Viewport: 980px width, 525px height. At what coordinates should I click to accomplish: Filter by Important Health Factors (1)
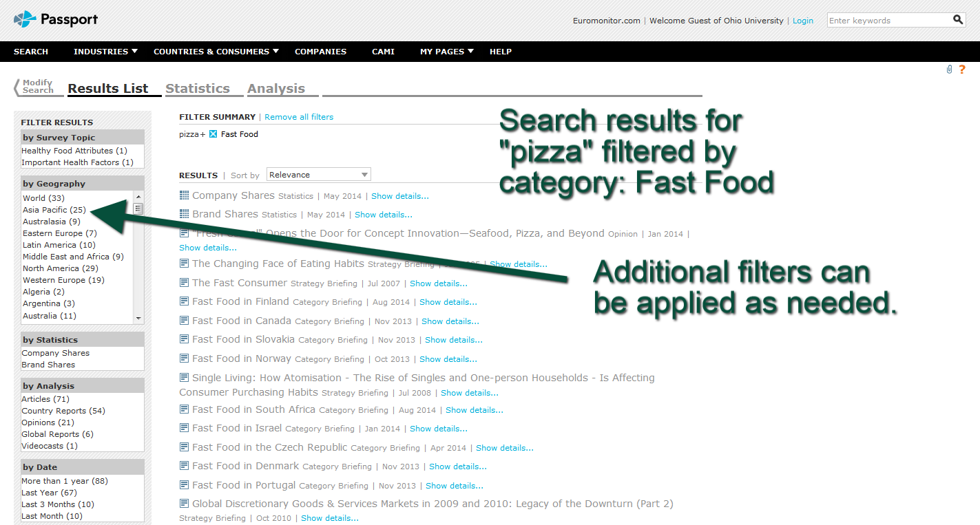77,162
